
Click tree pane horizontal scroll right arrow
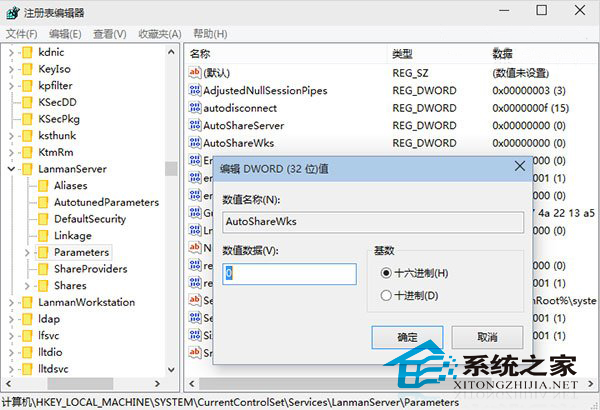157,383
